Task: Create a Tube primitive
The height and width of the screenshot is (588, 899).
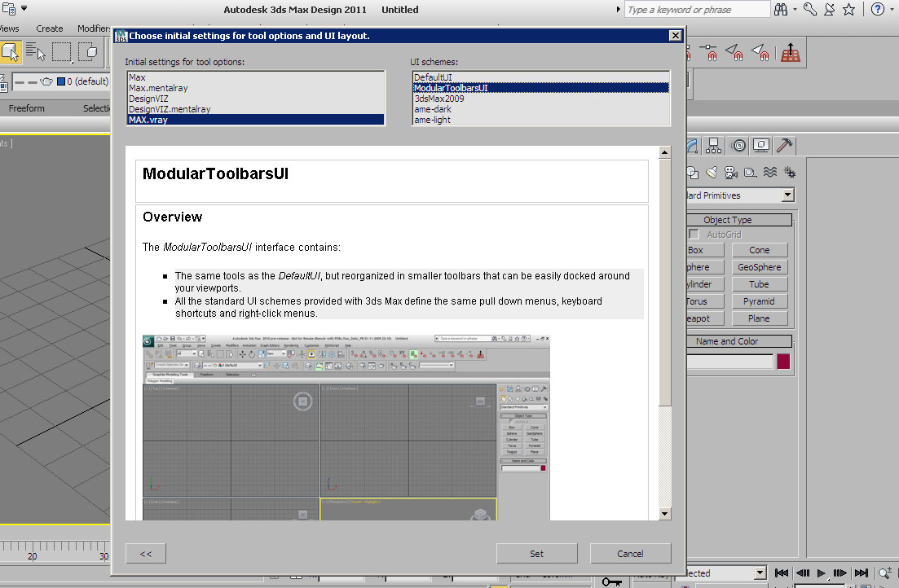Action: 759,284
